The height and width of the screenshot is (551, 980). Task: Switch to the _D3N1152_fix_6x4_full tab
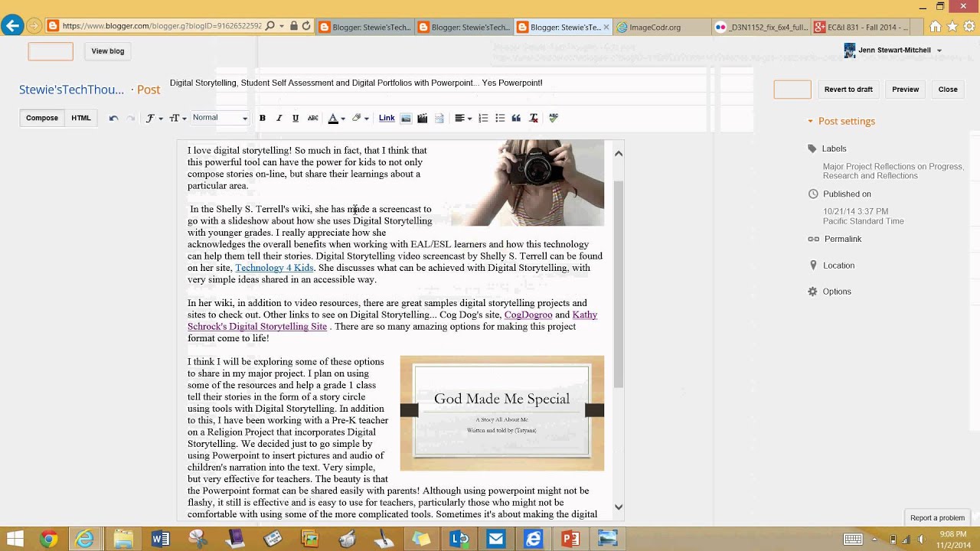[x=761, y=27]
